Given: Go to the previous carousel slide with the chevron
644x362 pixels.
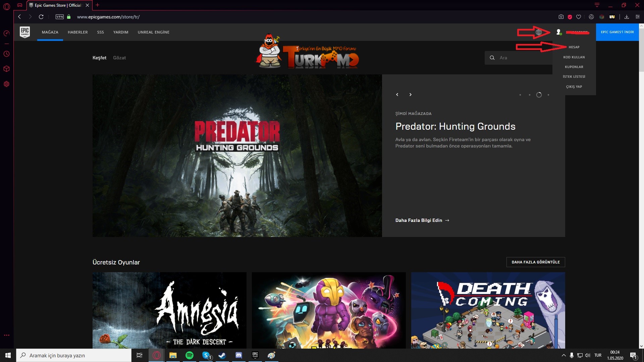Looking at the screenshot, I should pos(397,95).
